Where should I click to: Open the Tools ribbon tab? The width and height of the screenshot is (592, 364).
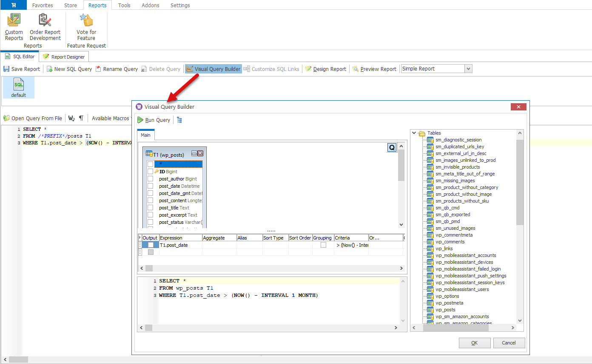(x=124, y=5)
